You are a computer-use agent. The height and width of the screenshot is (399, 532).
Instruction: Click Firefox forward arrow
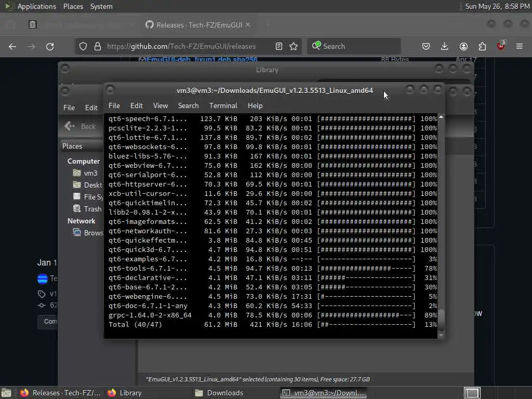point(31,46)
